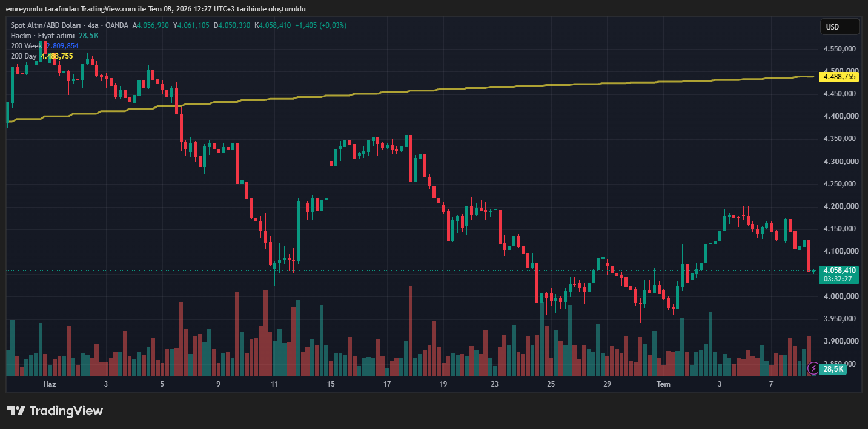The height and width of the screenshot is (429, 868).
Task: Click the date label 5 on time axis
Action: [x=162, y=384]
